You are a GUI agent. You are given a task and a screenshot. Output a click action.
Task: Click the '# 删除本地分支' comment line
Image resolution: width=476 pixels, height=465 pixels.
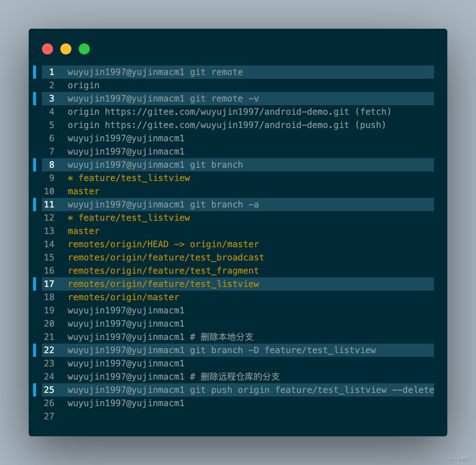(x=160, y=337)
